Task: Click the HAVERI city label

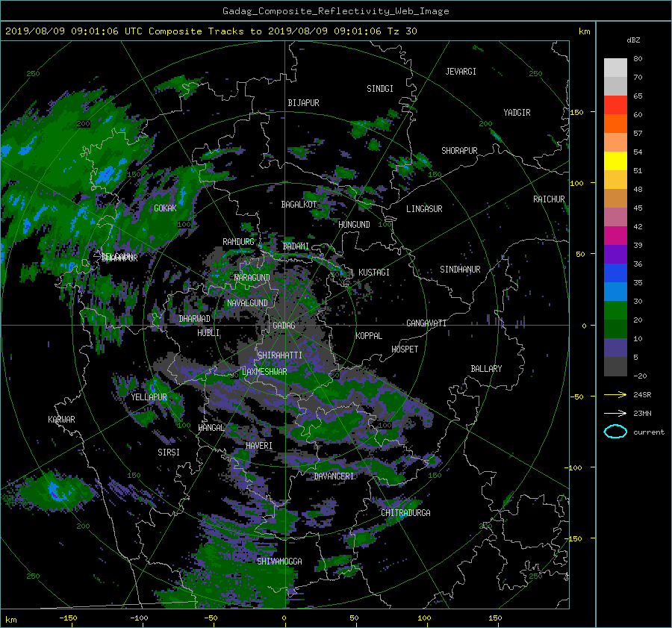Action: pyautogui.click(x=259, y=446)
